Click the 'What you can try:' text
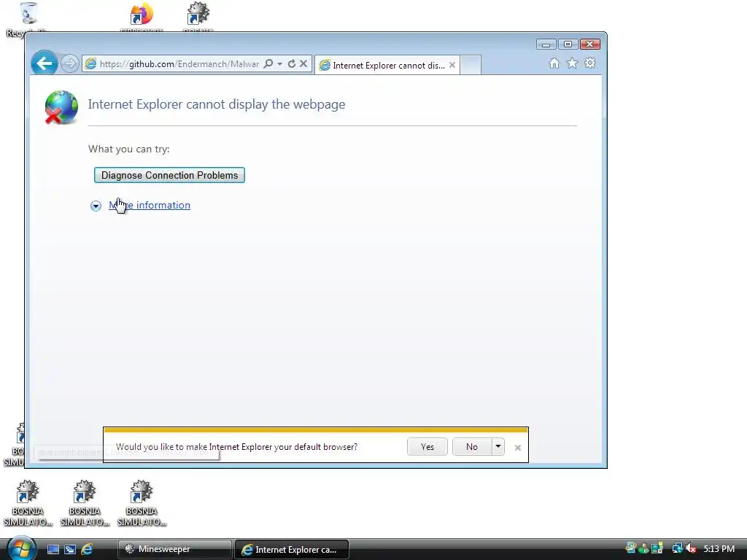747x560 pixels. coord(128,149)
